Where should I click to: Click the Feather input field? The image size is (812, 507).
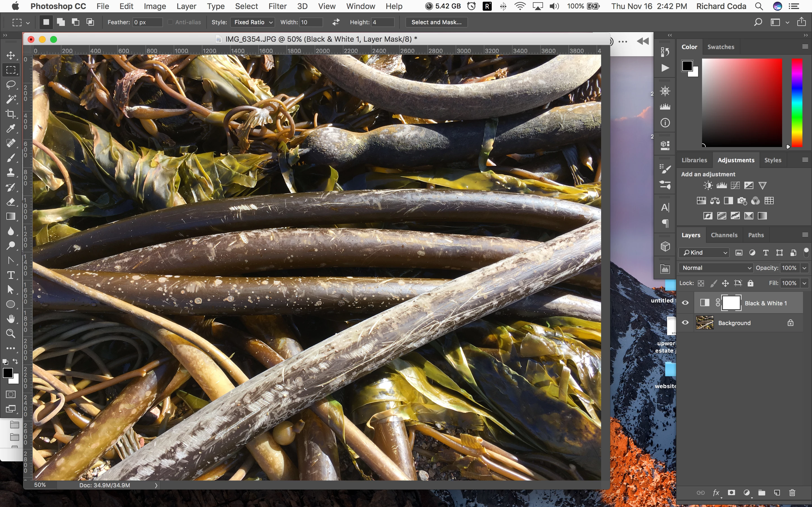(x=147, y=22)
